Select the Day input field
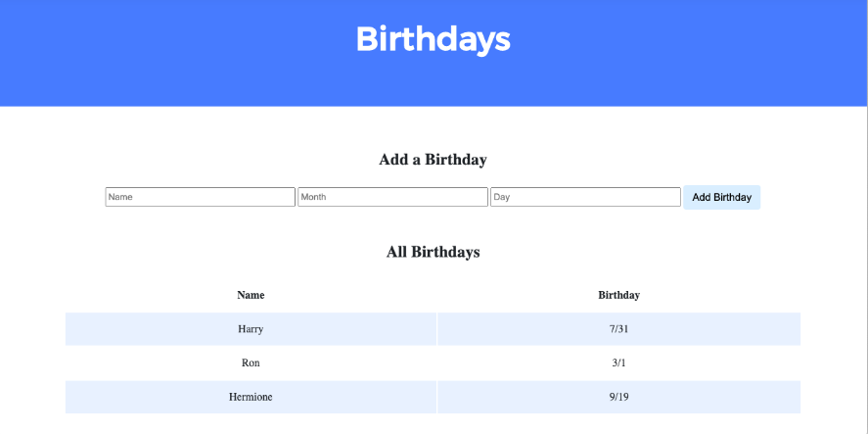Screen dimensions: 868x434 (x=585, y=197)
